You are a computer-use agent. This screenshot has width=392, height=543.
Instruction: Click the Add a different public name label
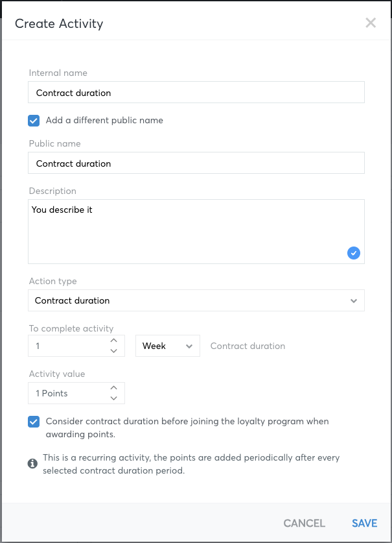104,120
